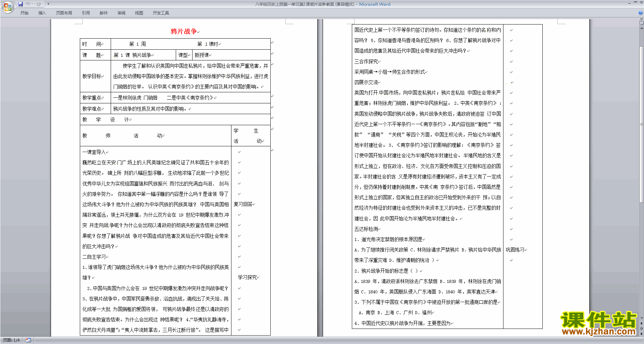The height and width of the screenshot is (344, 644).
Task: Click the answer line A. 南京 B. 上海
Action: (395, 312)
